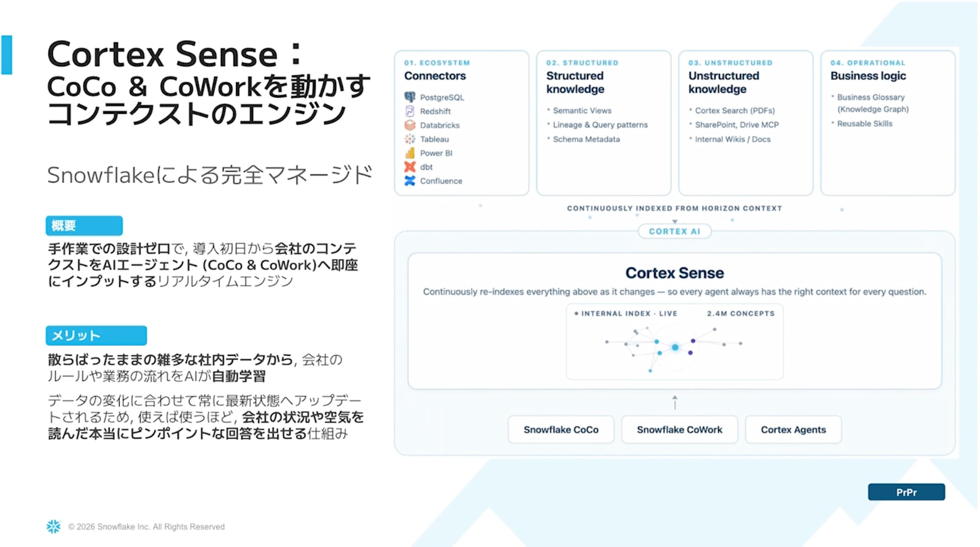Click the Snowflake logo in the footer
The width and height of the screenshot is (980, 547).
53,526
